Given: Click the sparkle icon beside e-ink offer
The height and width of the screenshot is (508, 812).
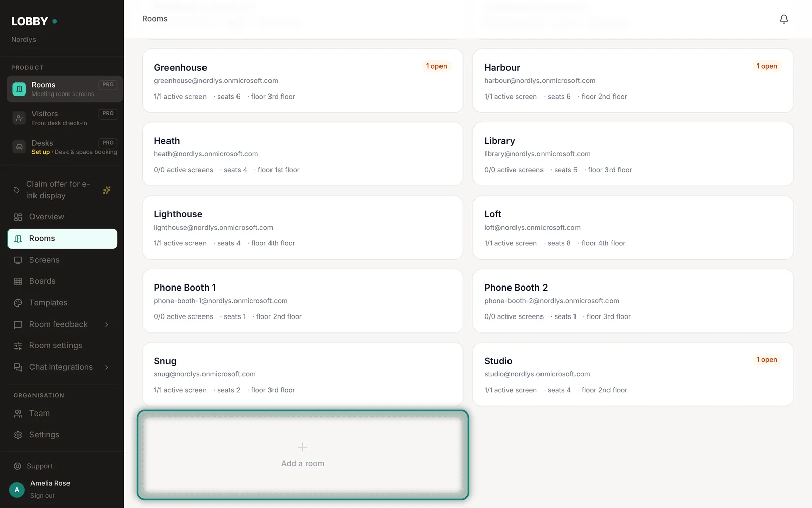Looking at the screenshot, I should tap(107, 190).
